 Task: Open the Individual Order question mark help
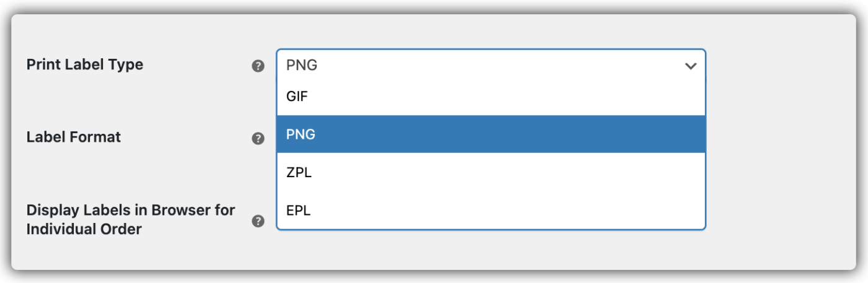coord(259,221)
